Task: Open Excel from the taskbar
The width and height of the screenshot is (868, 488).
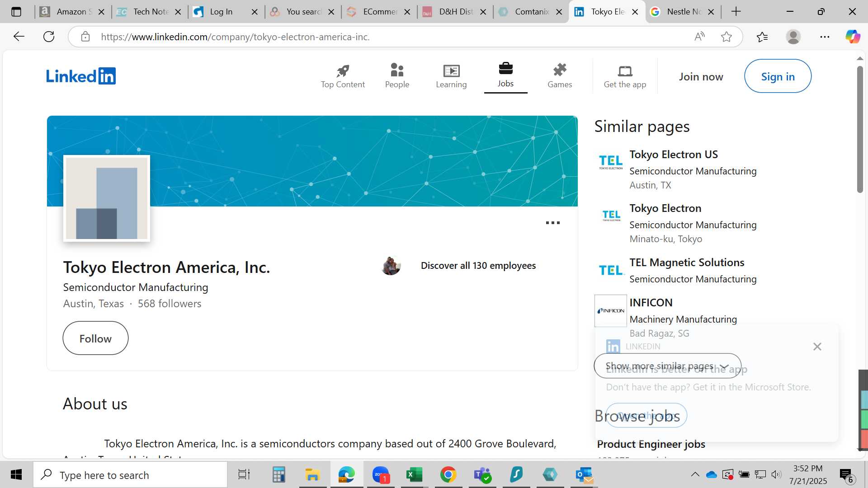Action: point(414,474)
